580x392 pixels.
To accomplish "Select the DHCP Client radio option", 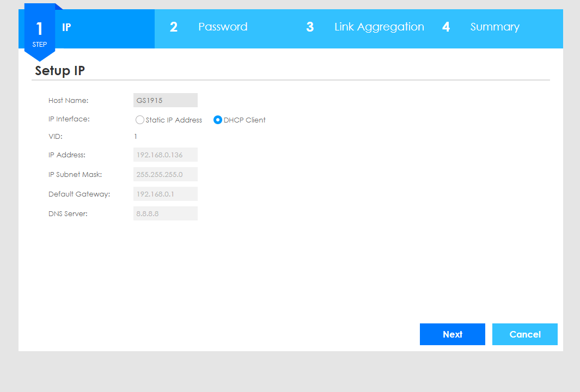I will tap(218, 120).
